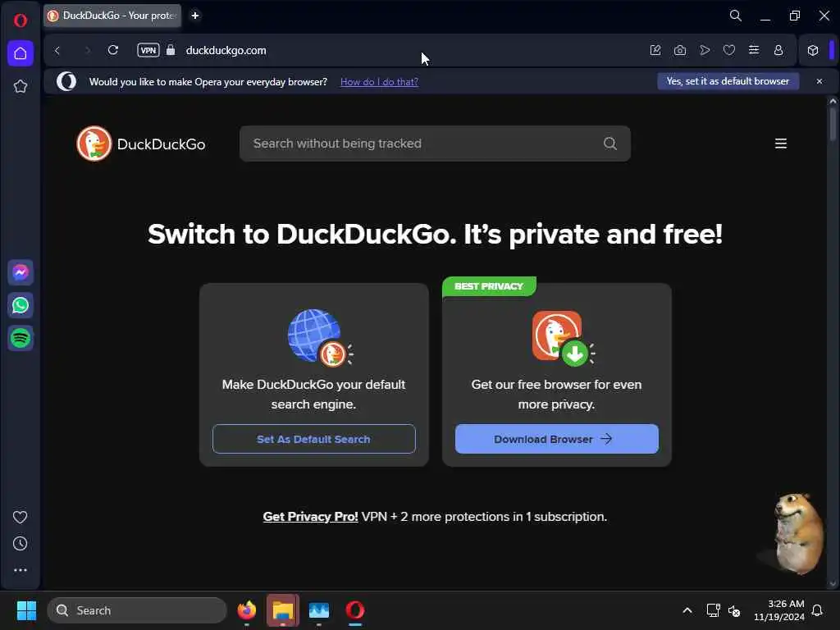Open the player/flow arrow icon in address bar

[705, 50]
